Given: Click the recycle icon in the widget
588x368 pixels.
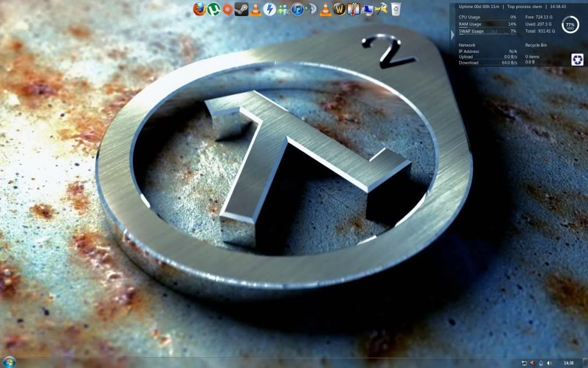Looking at the screenshot, I should pos(577,59).
